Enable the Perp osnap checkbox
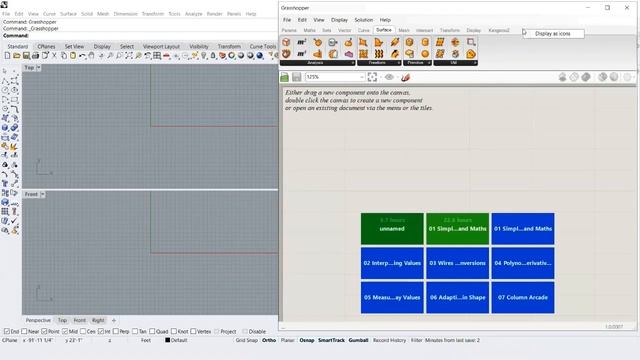The height and width of the screenshot is (360, 640). coord(116,331)
